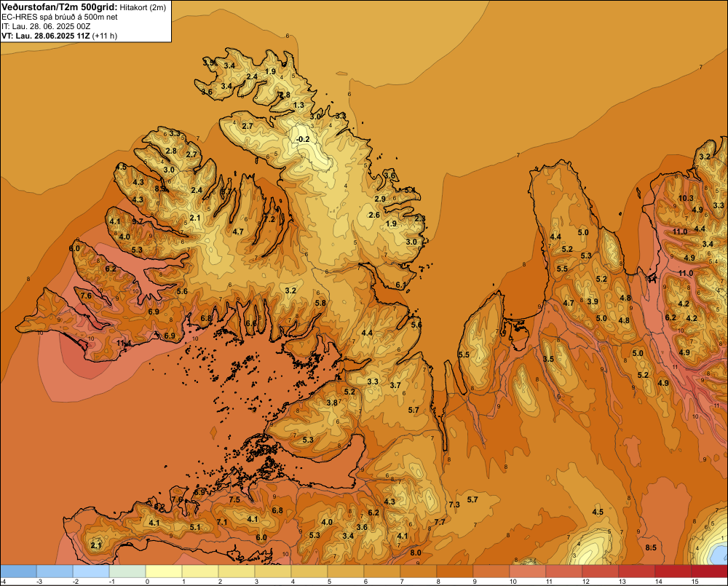Click the 'Hitakort (2m)' label

tap(143, 7)
